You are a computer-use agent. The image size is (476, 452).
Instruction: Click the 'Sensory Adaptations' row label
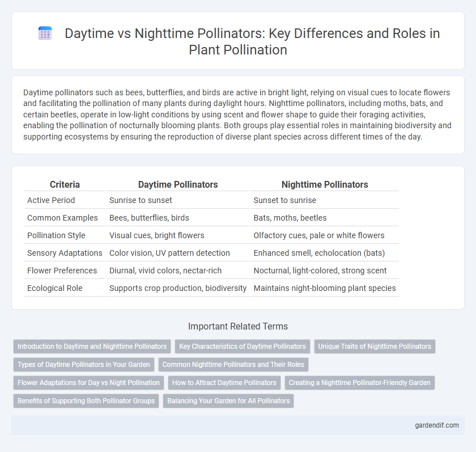coord(65,253)
